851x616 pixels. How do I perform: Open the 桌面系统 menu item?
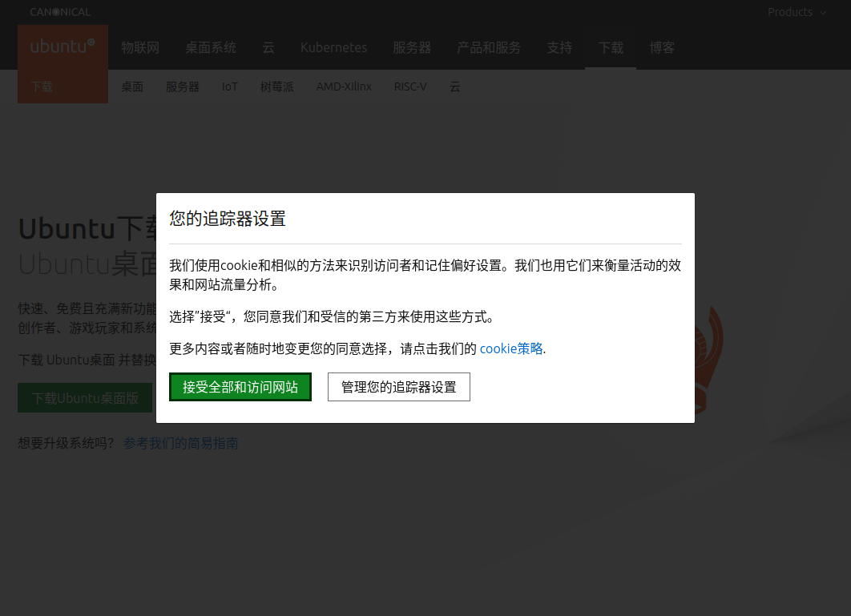click(x=211, y=48)
